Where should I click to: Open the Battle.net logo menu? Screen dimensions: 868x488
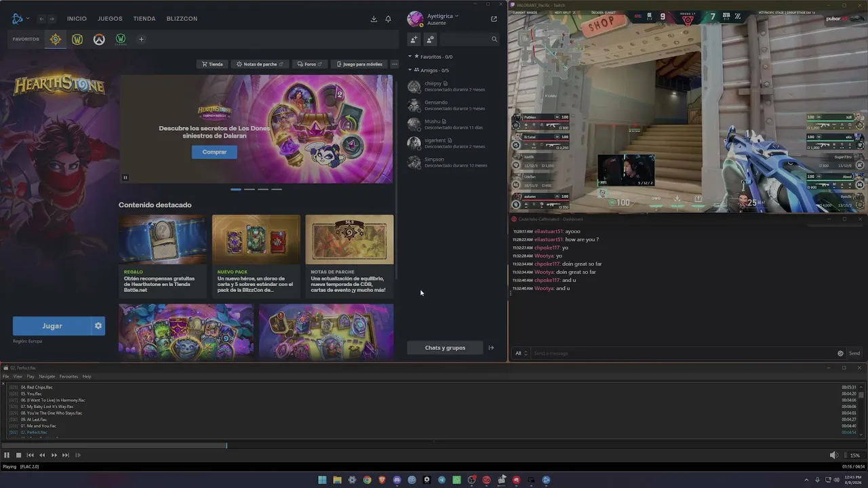[20, 18]
